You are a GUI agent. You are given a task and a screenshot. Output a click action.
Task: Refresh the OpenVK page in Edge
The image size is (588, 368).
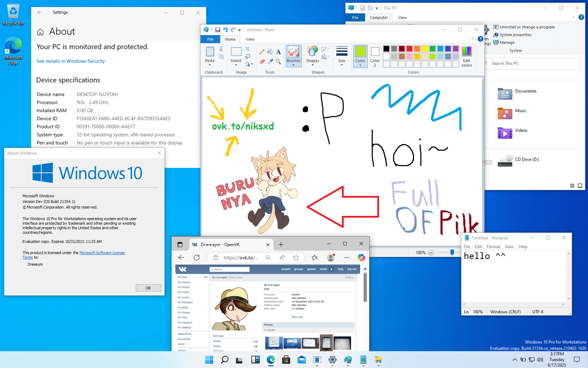(197, 258)
